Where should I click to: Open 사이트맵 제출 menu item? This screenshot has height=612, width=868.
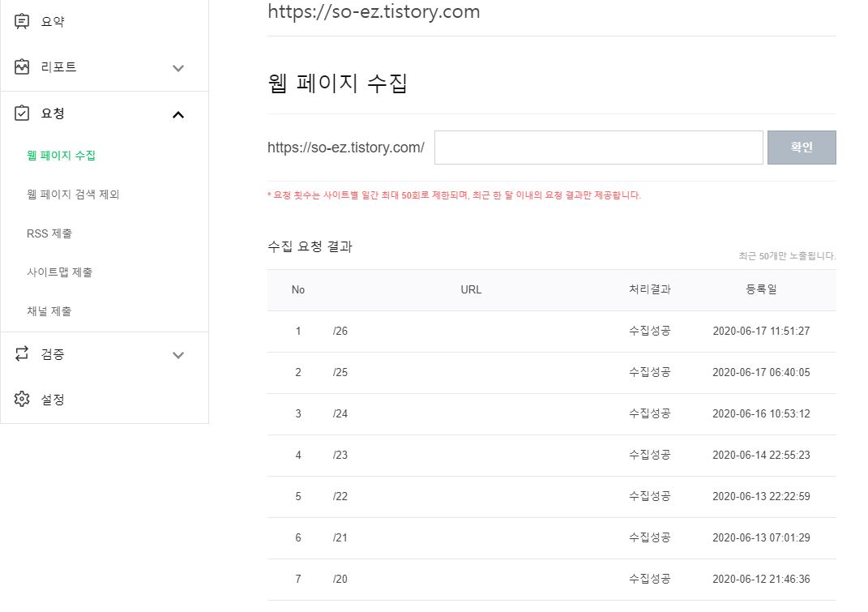coord(59,272)
